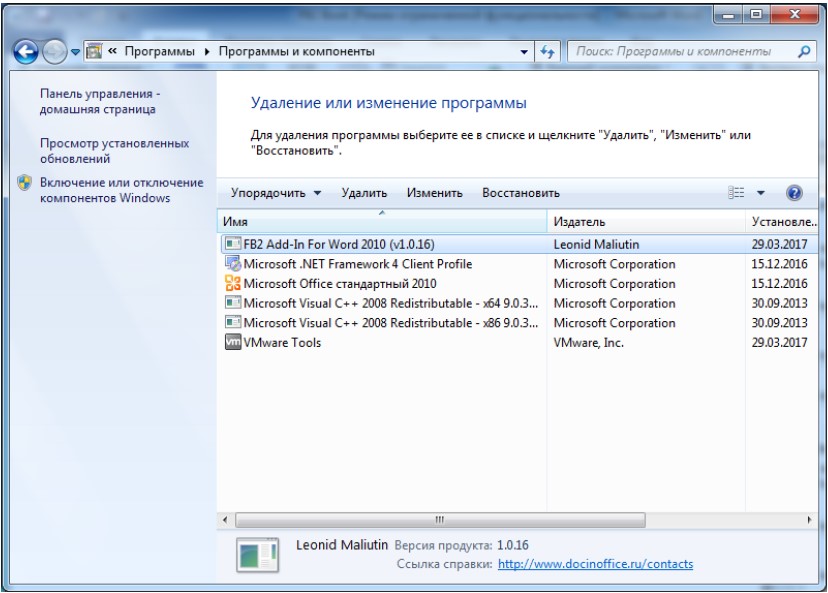Open the Упорядочить dropdown menu
The height and width of the screenshot is (593, 828).
277,193
